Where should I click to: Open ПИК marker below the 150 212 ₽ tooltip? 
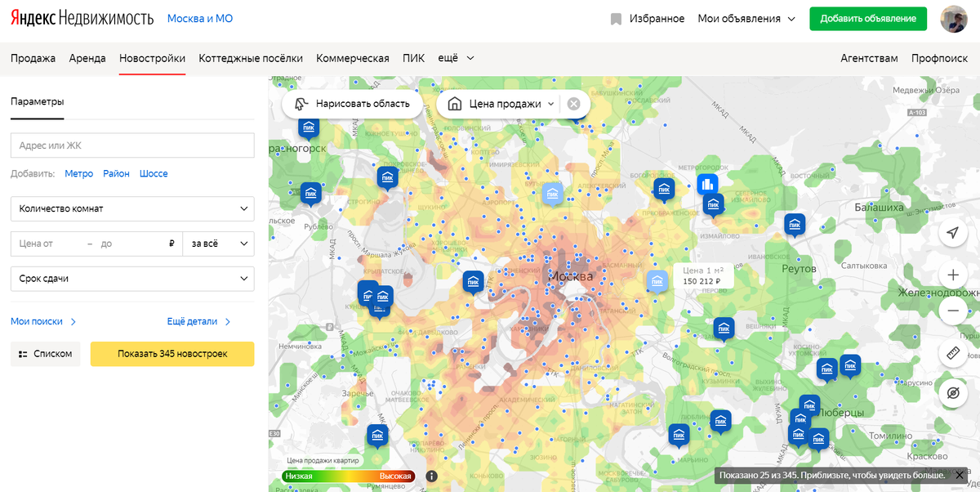coord(724,329)
